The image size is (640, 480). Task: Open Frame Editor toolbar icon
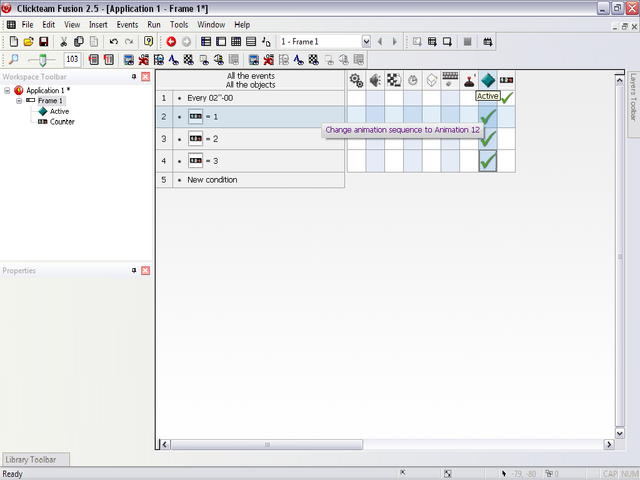[x=221, y=42]
